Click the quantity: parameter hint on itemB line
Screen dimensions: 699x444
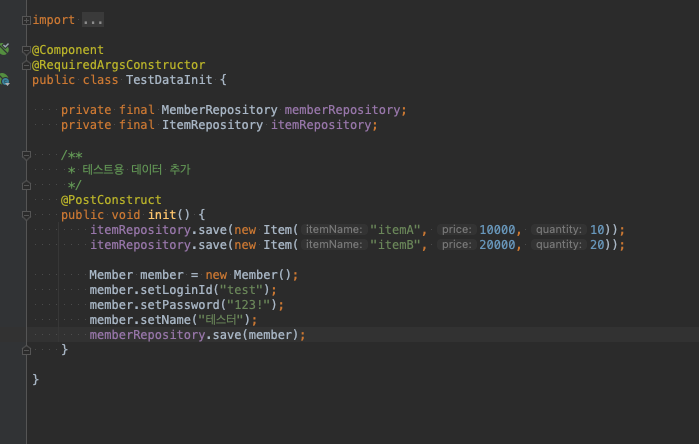coord(559,245)
